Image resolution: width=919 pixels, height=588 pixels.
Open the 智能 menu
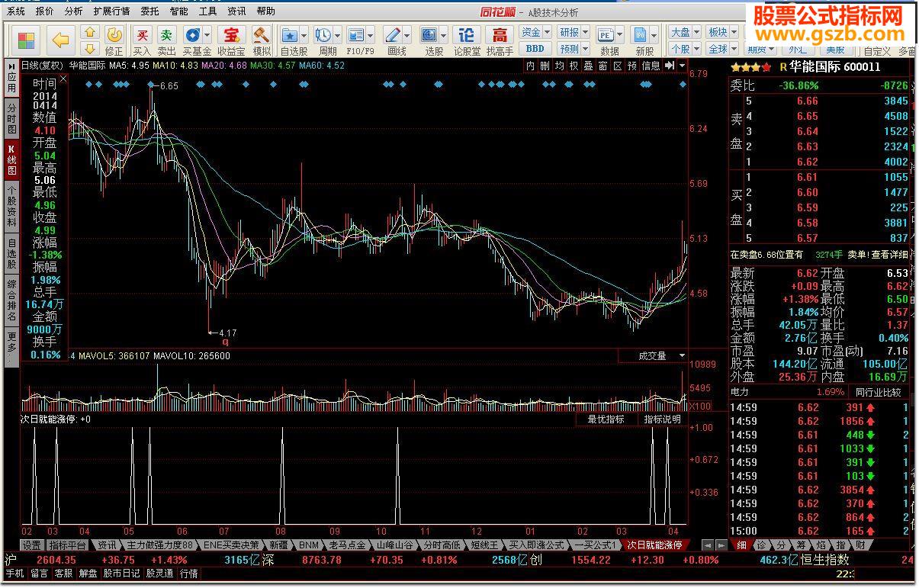[x=179, y=11]
